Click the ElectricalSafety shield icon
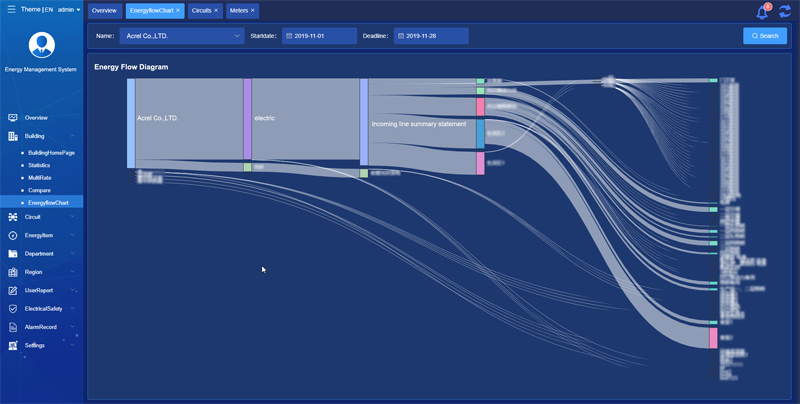The height and width of the screenshot is (404, 800). click(x=13, y=309)
